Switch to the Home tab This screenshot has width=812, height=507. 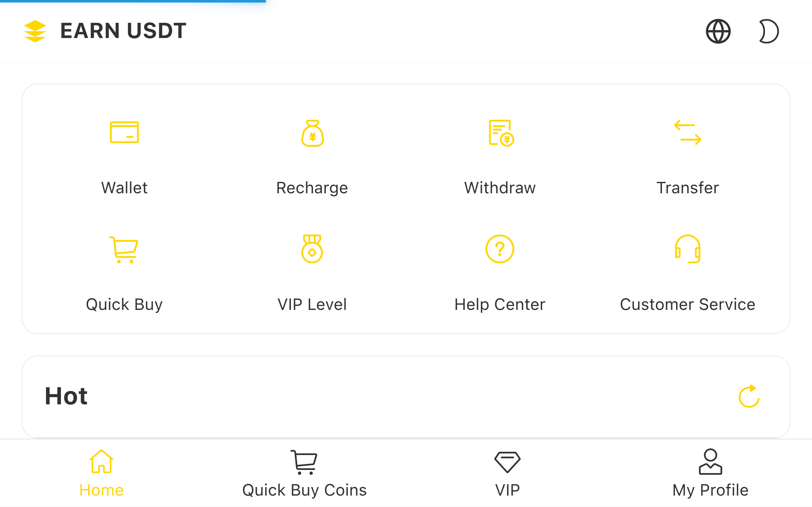coord(101,473)
